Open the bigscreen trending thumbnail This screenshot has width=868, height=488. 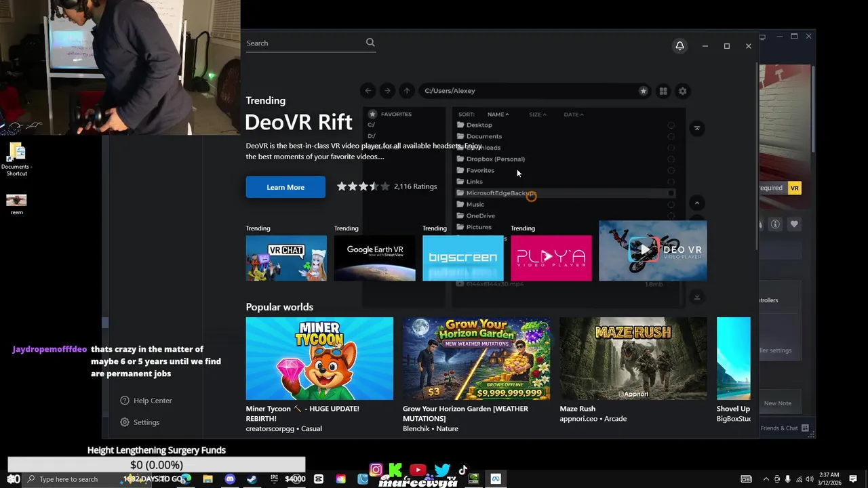click(462, 258)
